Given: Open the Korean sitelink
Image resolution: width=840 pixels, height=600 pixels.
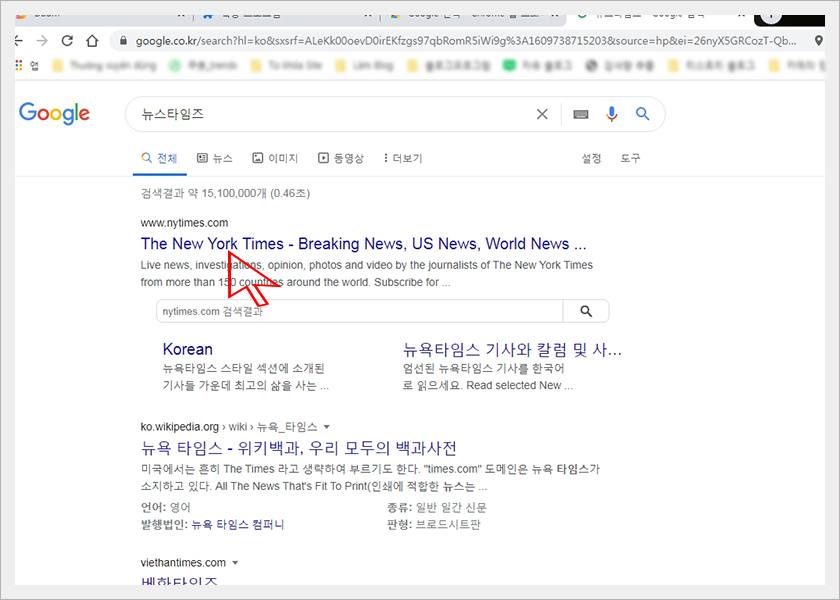Looking at the screenshot, I should coord(188,349).
